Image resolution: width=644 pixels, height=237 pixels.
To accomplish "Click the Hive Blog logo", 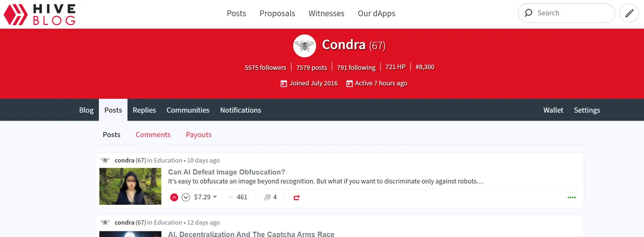I will tap(40, 14).
